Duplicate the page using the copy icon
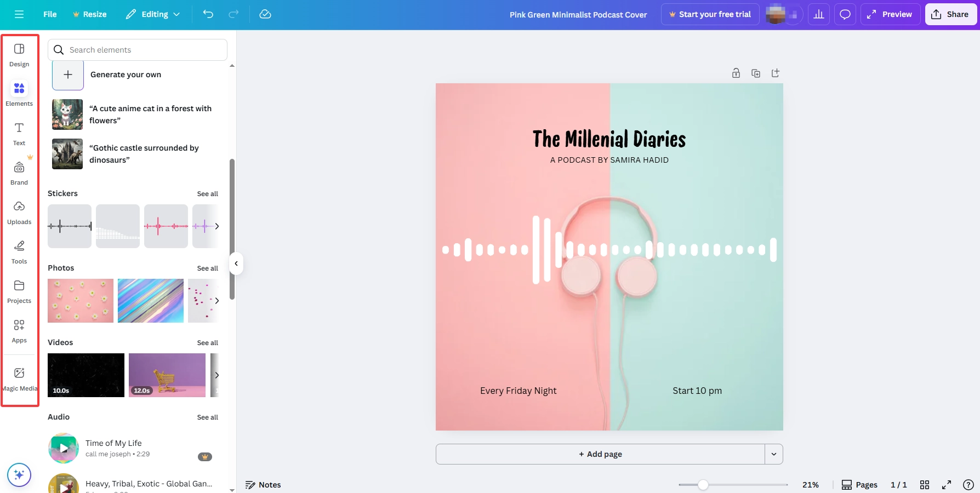The image size is (980, 493). tap(756, 72)
